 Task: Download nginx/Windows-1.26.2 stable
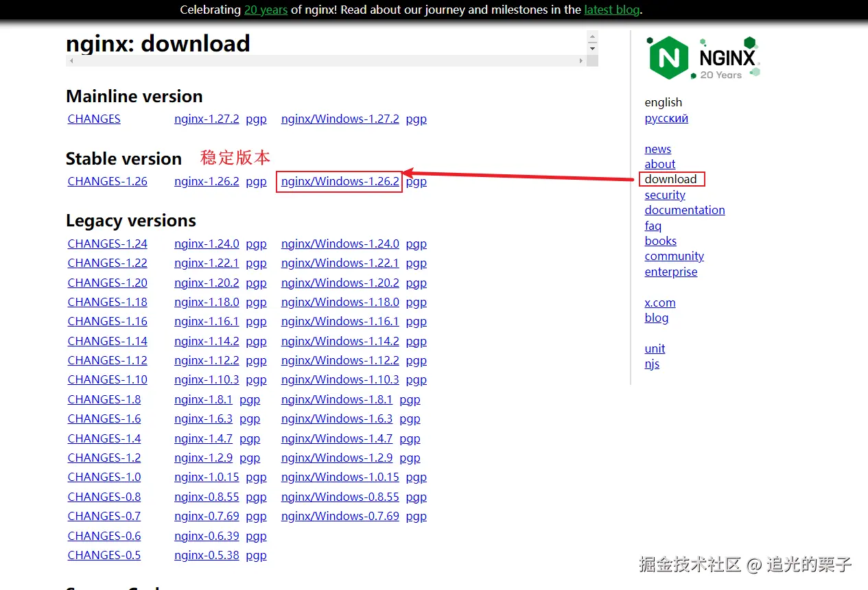coord(340,181)
